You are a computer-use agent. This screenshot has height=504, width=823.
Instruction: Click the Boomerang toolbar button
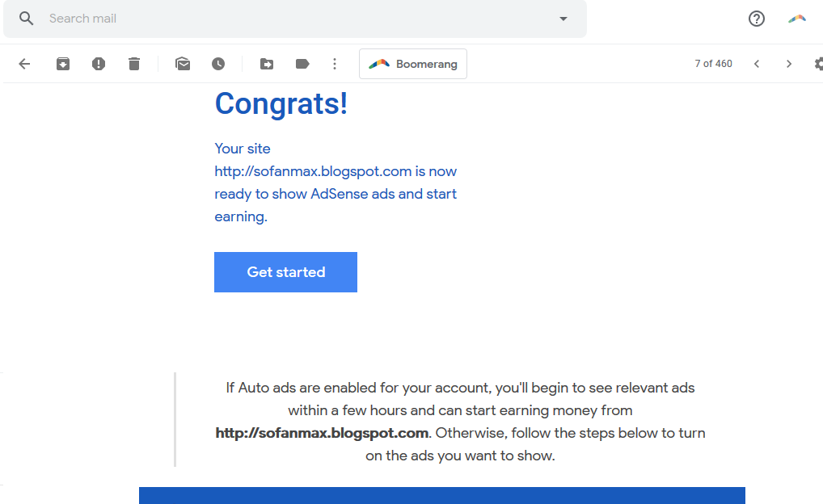tap(413, 64)
